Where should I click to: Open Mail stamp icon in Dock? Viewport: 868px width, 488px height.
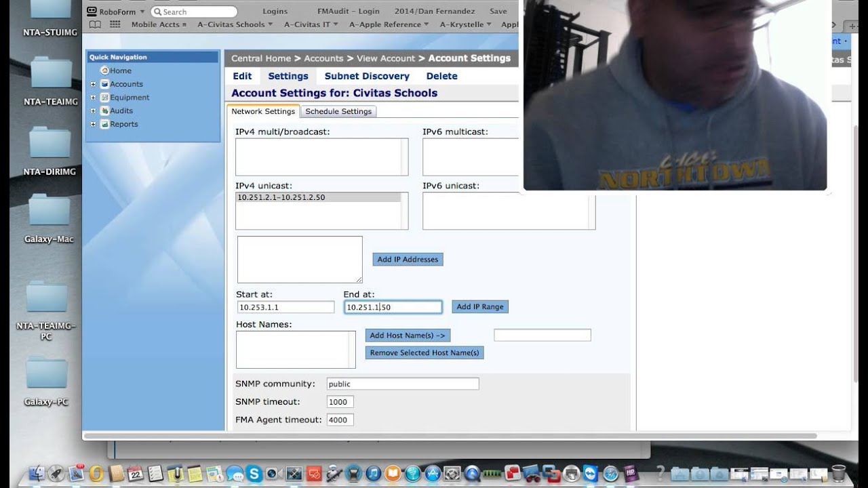76,474
